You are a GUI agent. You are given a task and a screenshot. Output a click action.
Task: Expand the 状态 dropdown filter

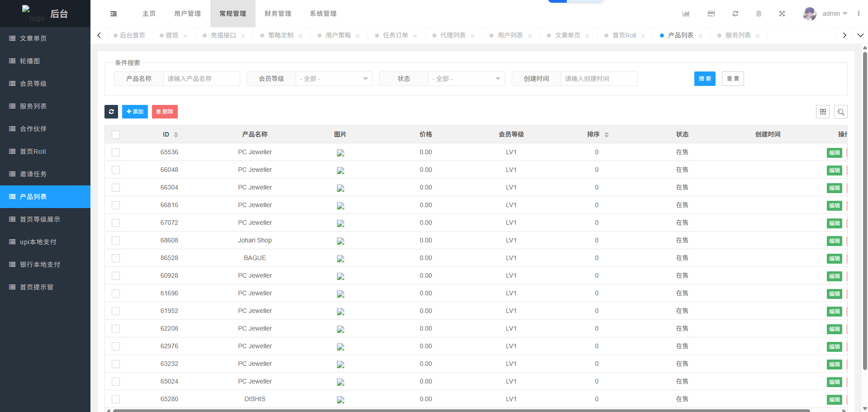[466, 79]
